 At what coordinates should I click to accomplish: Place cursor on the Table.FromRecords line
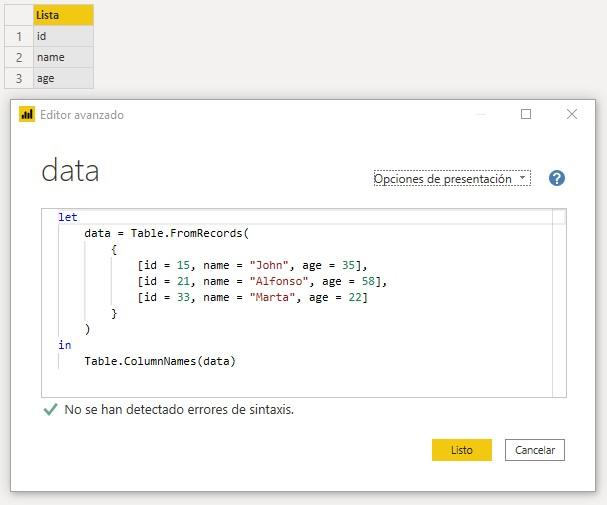tap(165, 233)
